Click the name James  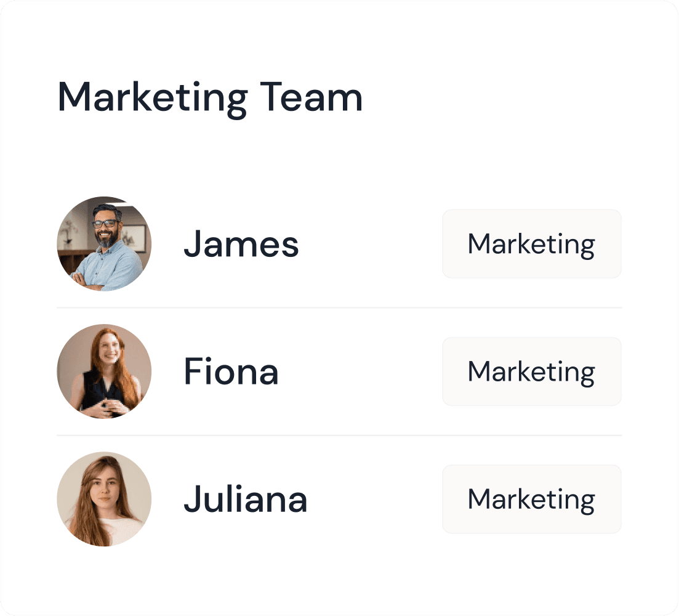(x=241, y=245)
